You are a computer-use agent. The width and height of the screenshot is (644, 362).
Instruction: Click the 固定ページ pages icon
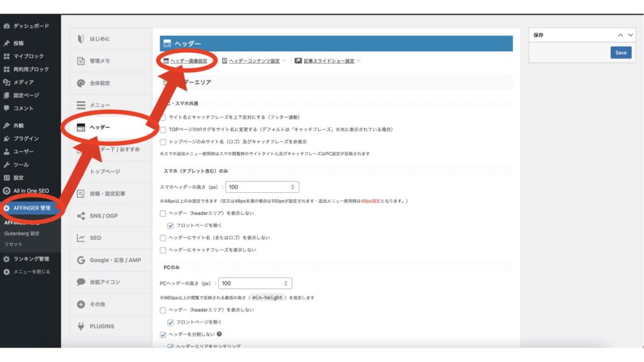(6, 96)
